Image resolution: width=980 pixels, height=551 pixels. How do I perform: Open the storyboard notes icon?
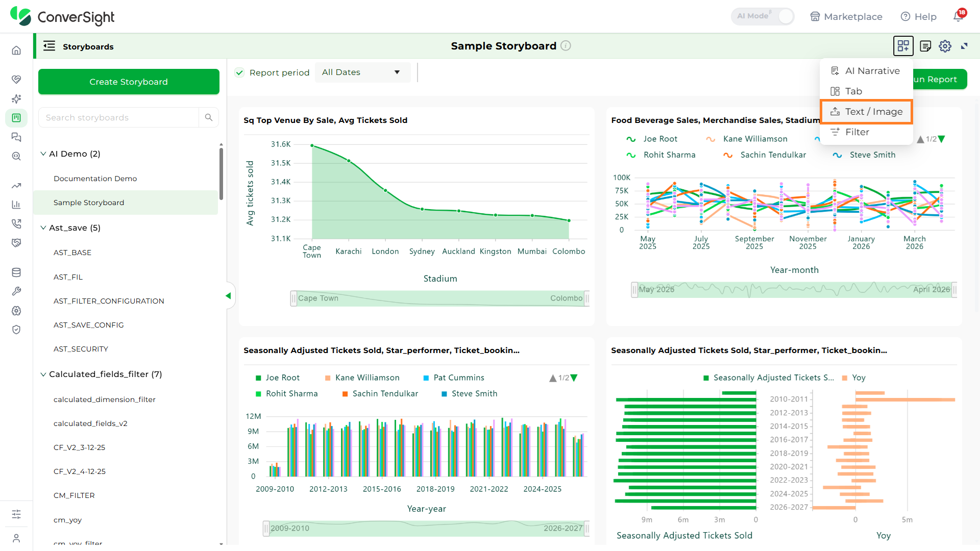coord(925,46)
